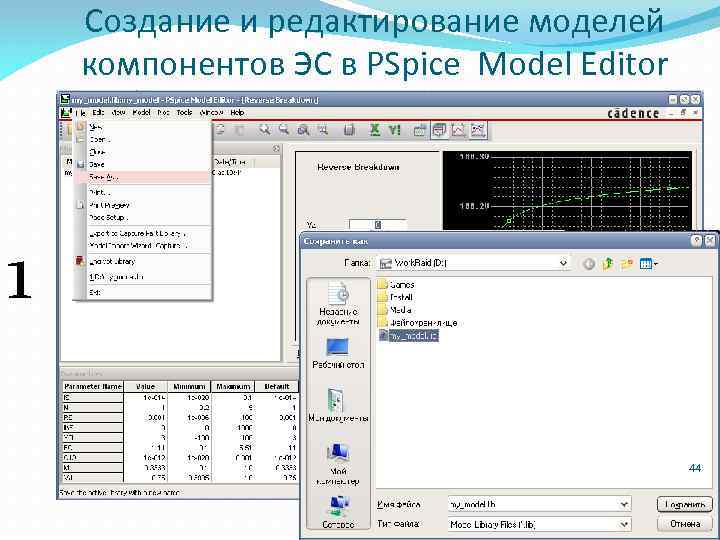Choose Export to Capture Part Library
The height and width of the screenshot is (540, 720).
pos(143,234)
